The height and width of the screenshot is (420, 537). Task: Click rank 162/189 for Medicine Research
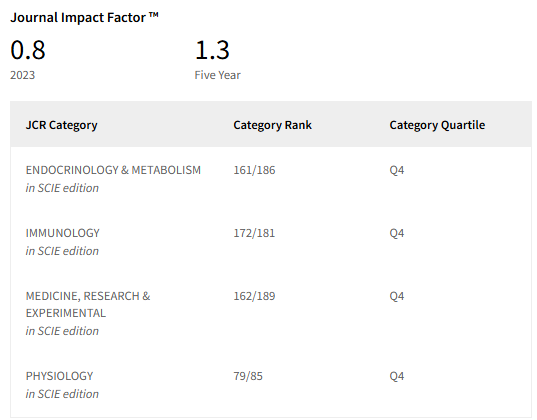[254, 296]
